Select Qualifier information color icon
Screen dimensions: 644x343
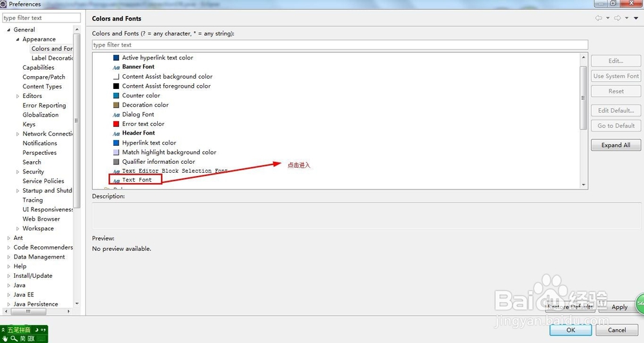pos(116,162)
